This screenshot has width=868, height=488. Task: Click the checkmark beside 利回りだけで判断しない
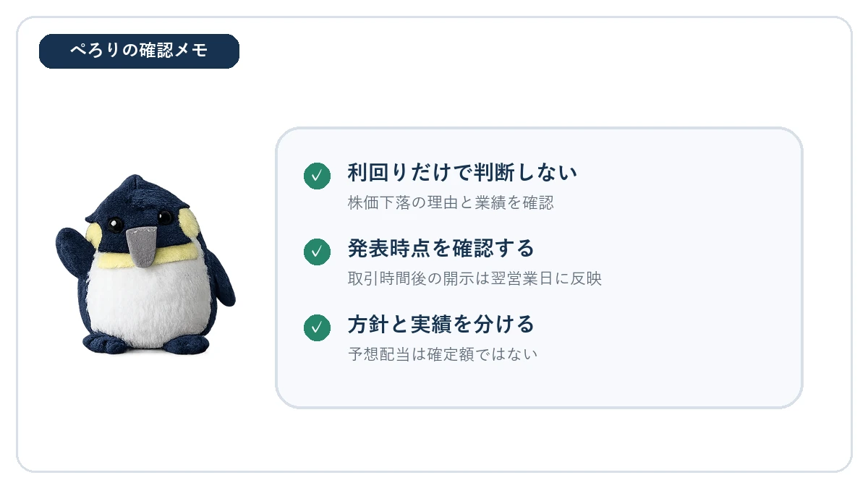click(317, 176)
